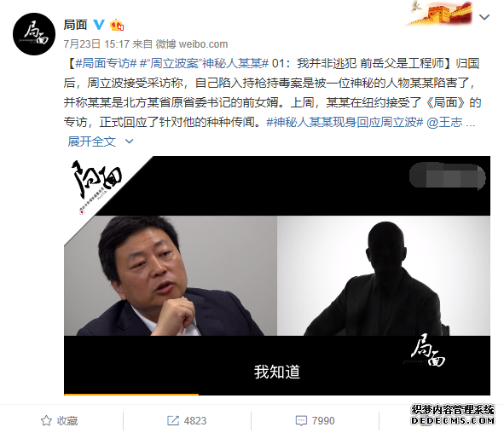Image resolution: width=504 pixels, height=433 pixels.
Task: Click the comment icon showing 7990
Action: pos(301,420)
